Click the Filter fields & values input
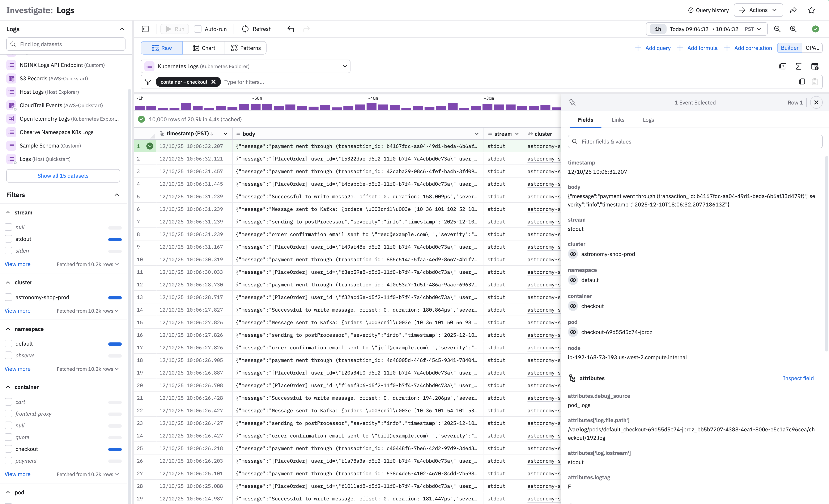The width and height of the screenshot is (829, 504). (695, 142)
